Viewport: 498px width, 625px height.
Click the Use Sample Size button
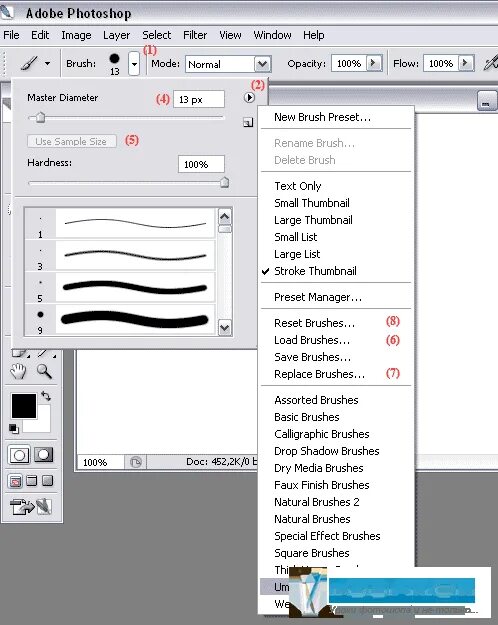72,142
